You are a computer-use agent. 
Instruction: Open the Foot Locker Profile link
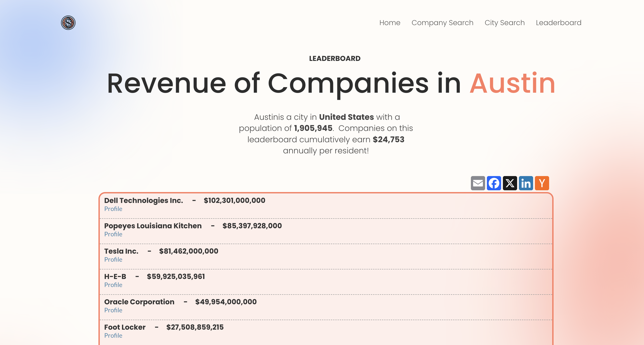tap(113, 335)
